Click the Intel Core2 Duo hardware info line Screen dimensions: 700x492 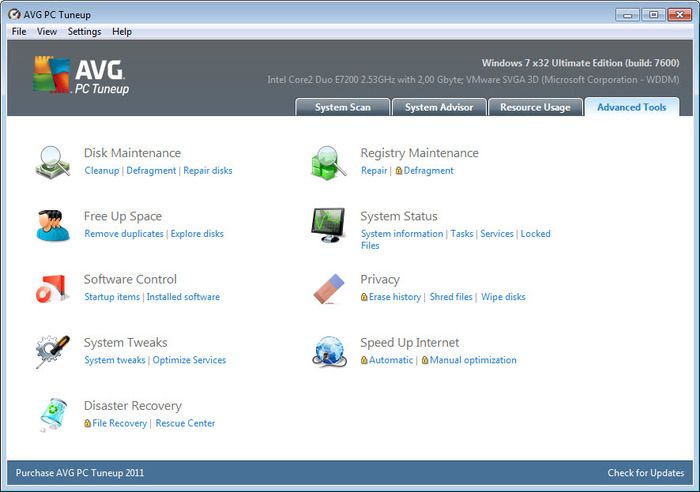[x=473, y=80]
